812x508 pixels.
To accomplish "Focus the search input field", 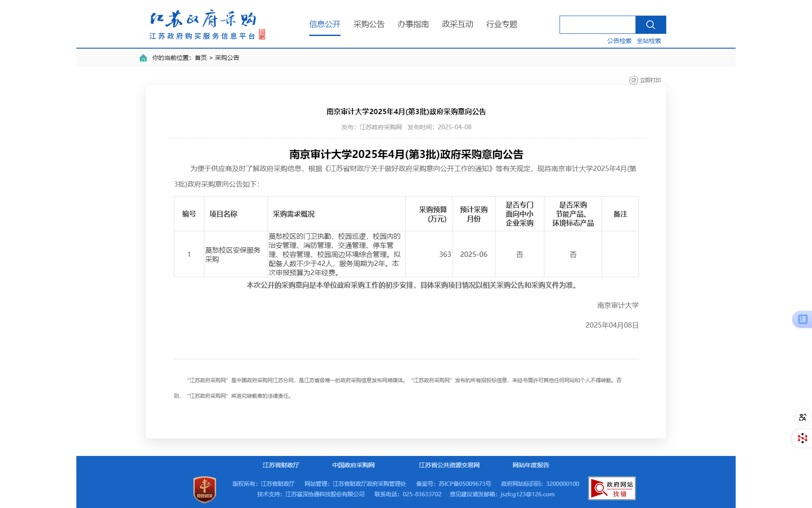I will click(598, 25).
